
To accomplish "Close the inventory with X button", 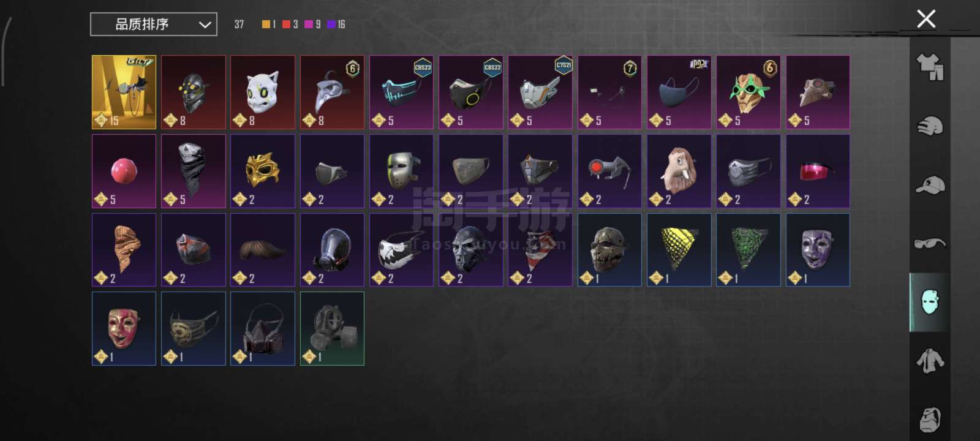I will pyautogui.click(x=926, y=19).
